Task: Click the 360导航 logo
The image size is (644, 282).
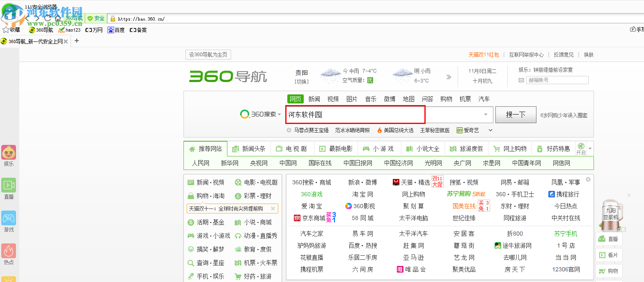Action: (x=228, y=76)
